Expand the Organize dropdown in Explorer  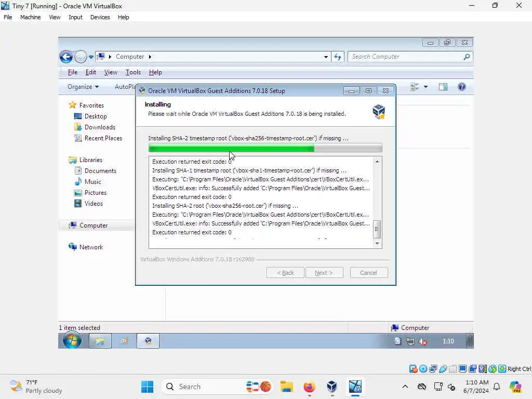coord(83,87)
